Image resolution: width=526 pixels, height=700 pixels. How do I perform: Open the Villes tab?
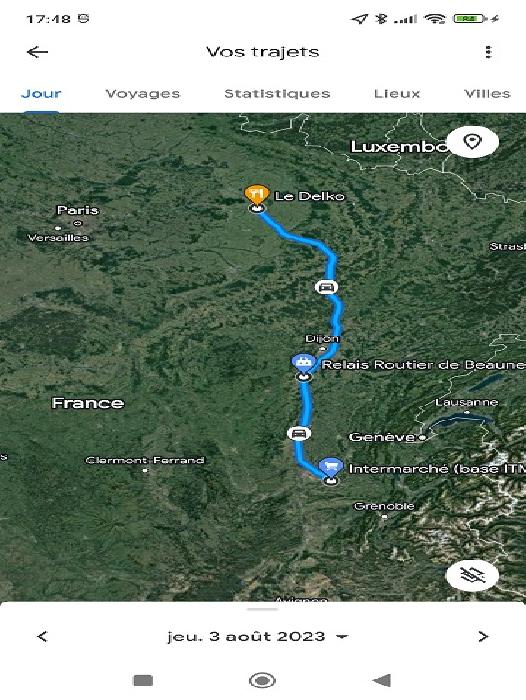(x=487, y=93)
